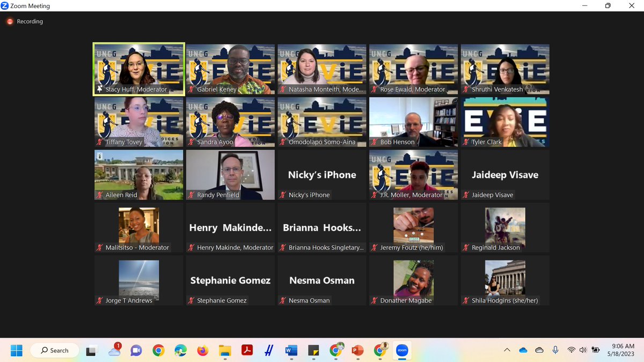The image size is (644, 362).
Task: Click muted mic icon beside Shruthi Venkatesh
Action: pyautogui.click(x=466, y=90)
